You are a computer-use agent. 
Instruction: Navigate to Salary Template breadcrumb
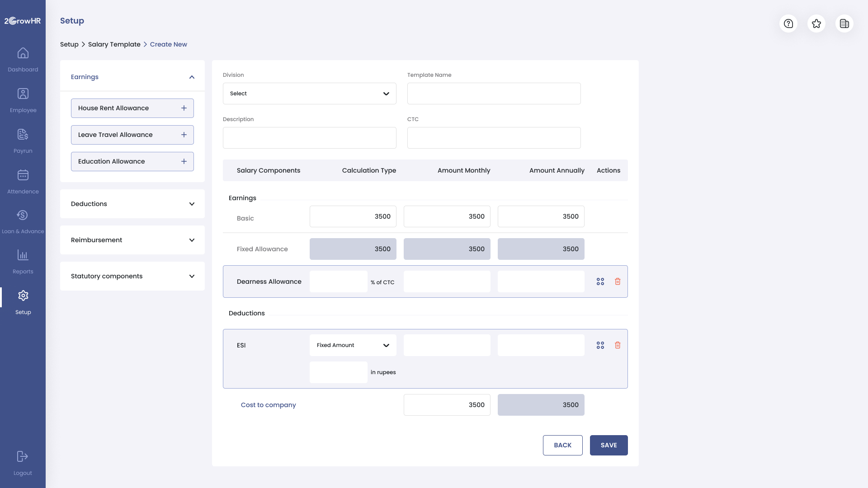pos(114,44)
